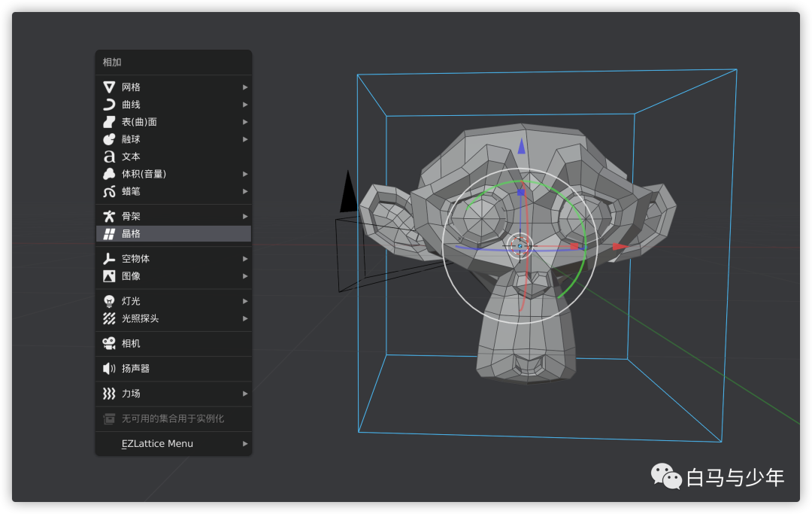
Task: Open the EZLattice Menu submenu arrow
Action: (245, 444)
